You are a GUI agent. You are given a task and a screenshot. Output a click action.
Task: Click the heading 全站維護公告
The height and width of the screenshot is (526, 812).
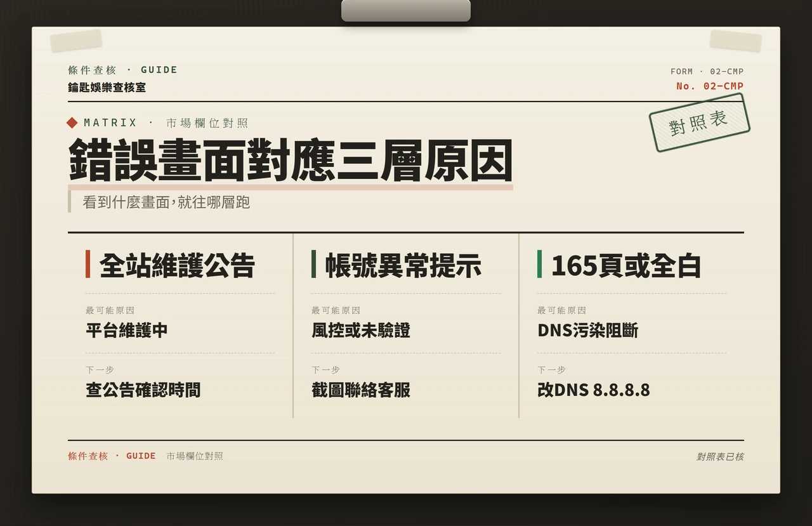(x=177, y=265)
